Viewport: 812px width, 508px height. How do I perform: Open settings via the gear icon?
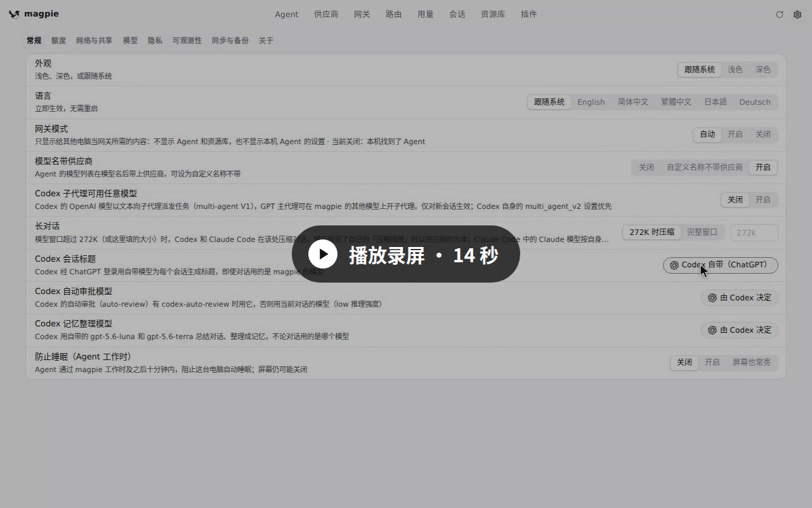click(797, 15)
